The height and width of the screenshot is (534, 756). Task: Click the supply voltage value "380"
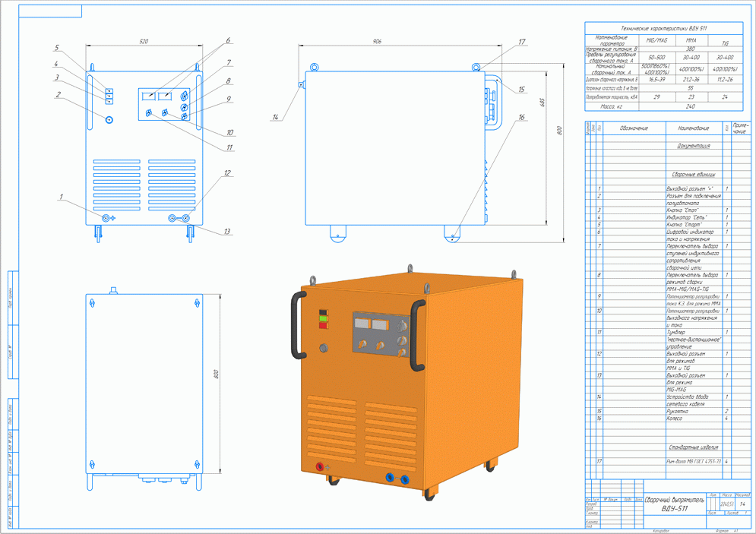click(691, 49)
